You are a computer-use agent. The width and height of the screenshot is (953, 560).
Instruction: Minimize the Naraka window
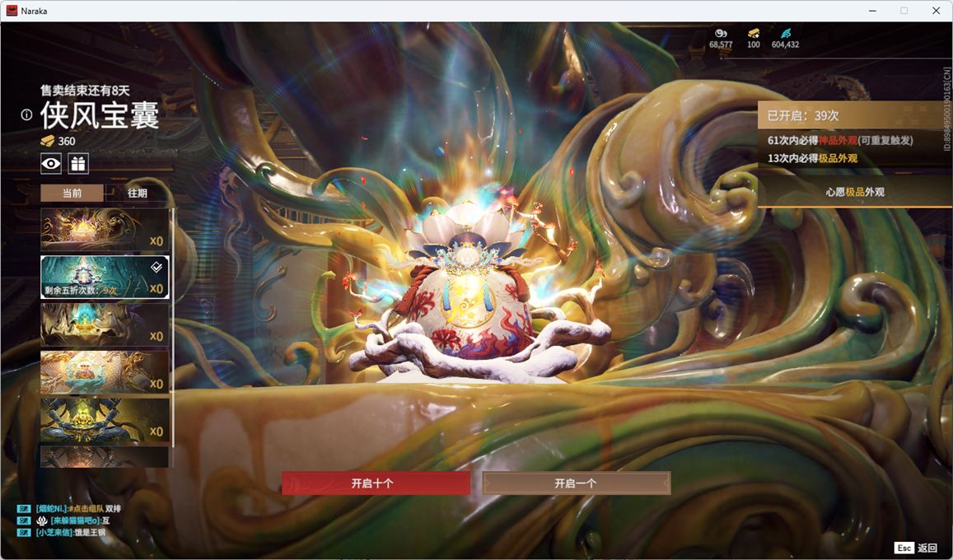click(x=873, y=11)
